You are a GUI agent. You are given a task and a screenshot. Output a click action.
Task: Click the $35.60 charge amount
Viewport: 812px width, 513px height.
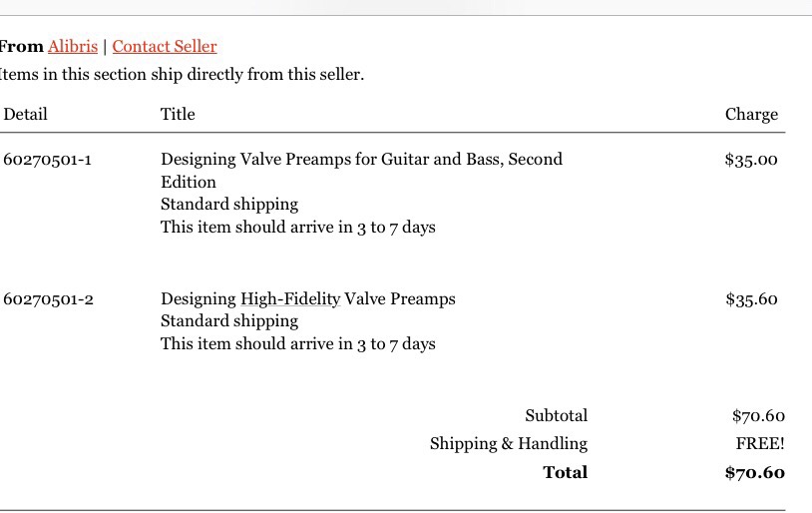[751, 299]
